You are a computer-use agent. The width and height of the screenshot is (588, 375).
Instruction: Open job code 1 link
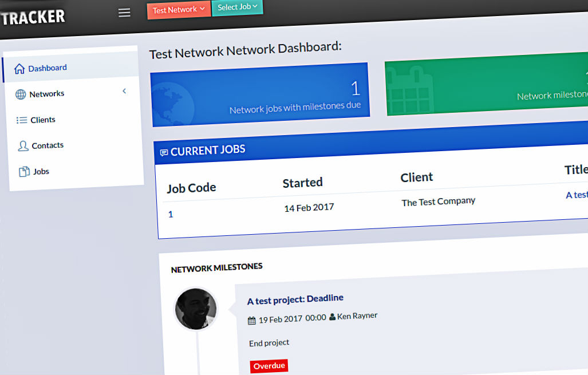(171, 214)
